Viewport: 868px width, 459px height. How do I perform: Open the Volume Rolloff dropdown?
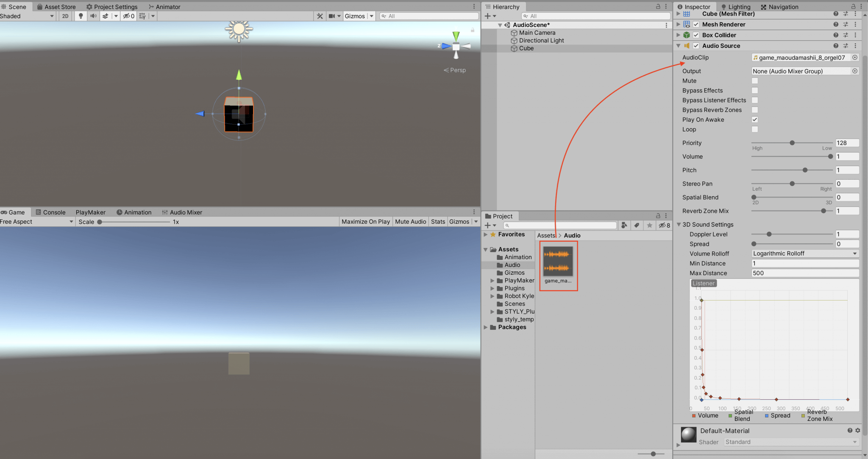click(804, 253)
